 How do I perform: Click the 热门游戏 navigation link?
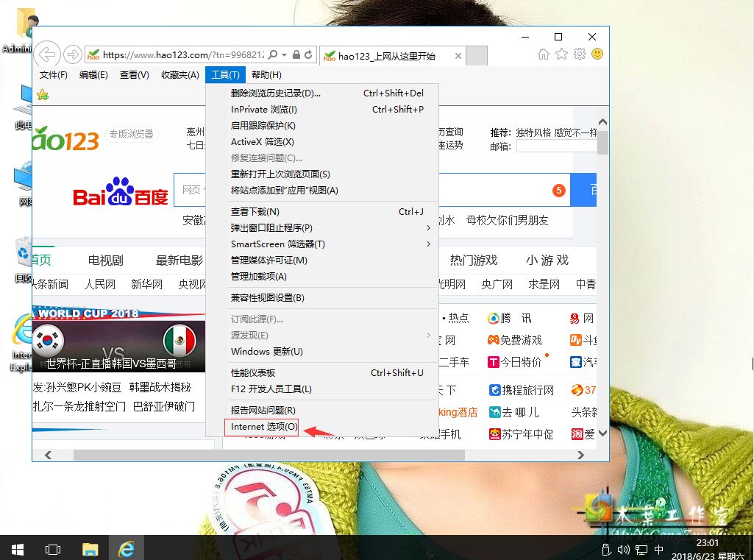point(473,260)
